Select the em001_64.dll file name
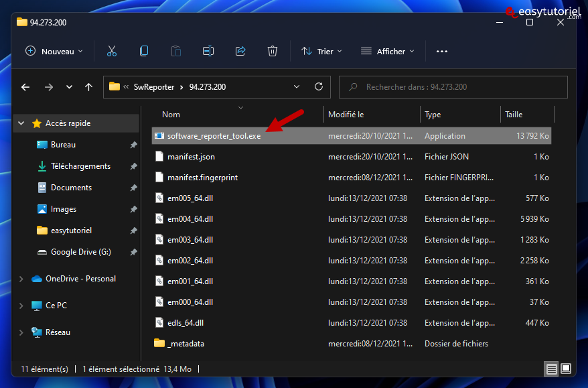 coord(190,281)
